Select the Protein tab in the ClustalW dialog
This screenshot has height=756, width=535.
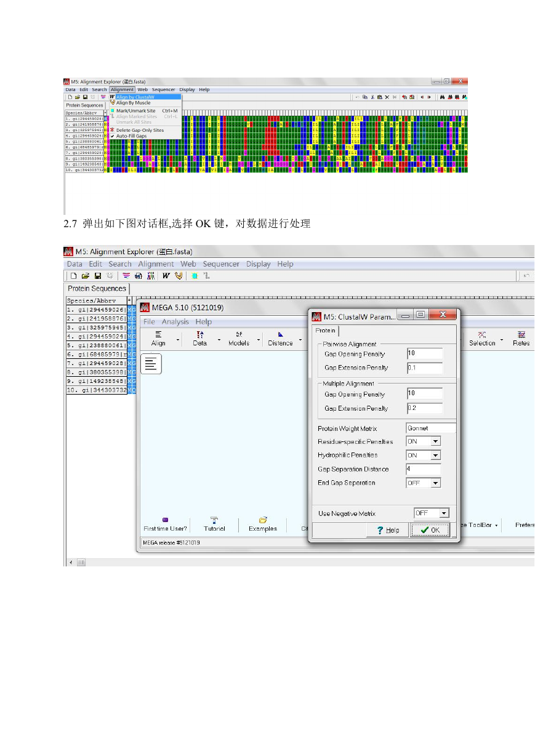coord(326,331)
